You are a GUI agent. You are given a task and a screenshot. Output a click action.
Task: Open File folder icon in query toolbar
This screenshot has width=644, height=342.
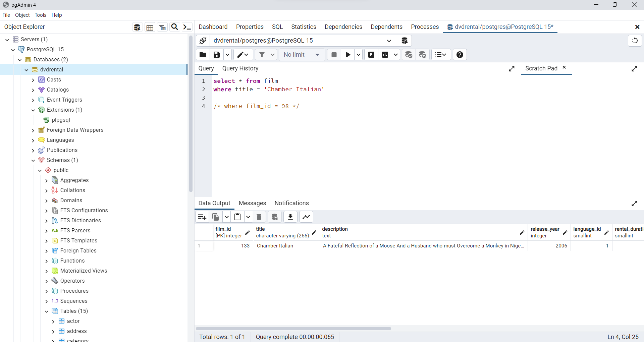tap(203, 55)
